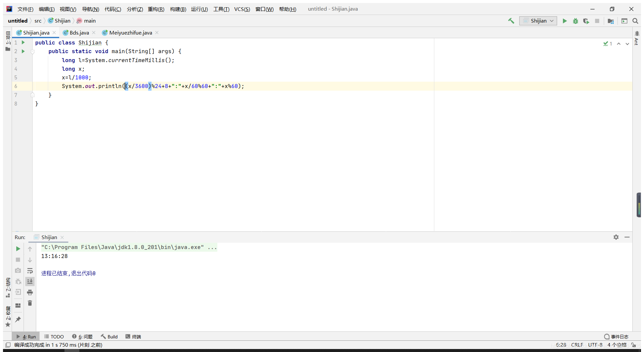The image size is (644, 352).
Task: Click the Build project hammer icon
Action: tap(511, 21)
